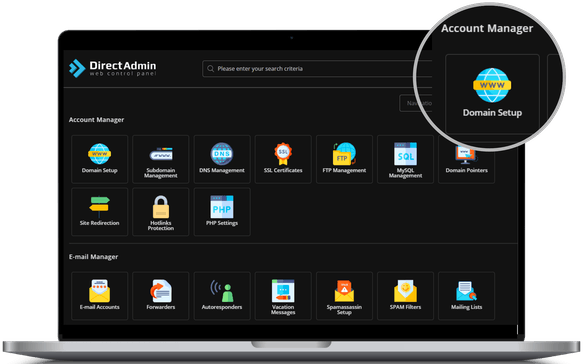Open MySQL Management
The width and height of the screenshot is (584, 364).
pos(405,159)
